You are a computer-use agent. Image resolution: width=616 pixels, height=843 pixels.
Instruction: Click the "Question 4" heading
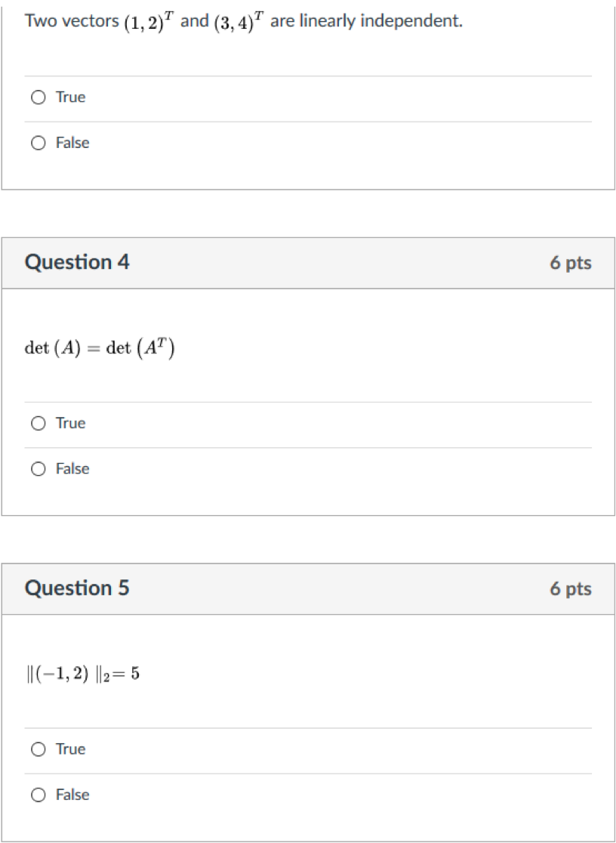pyautogui.click(x=77, y=262)
